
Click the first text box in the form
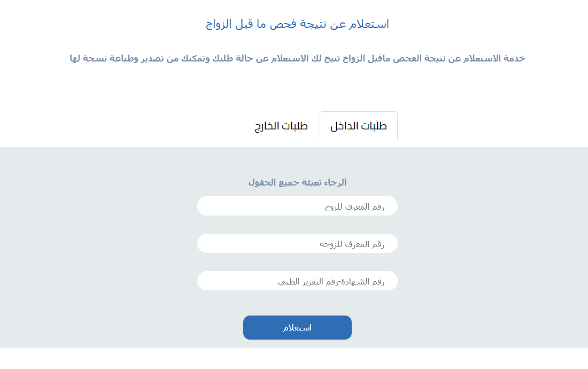pyautogui.click(x=297, y=206)
